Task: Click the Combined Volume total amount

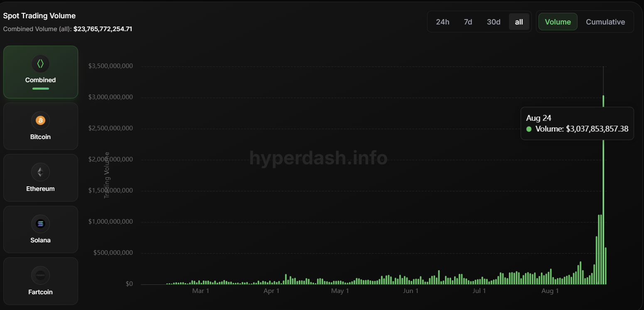Action: [x=103, y=29]
